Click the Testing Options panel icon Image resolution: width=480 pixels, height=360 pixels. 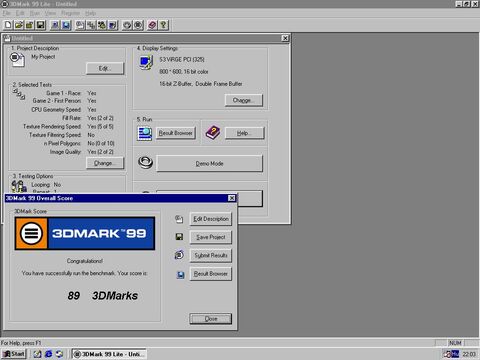pyautogui.click(x=19, y=186)
